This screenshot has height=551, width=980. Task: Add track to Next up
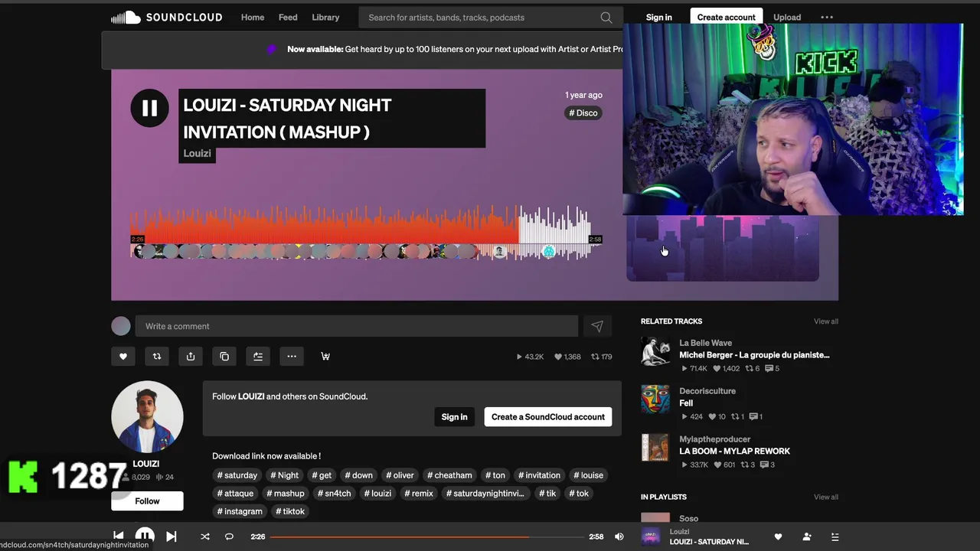coord(258,356)
